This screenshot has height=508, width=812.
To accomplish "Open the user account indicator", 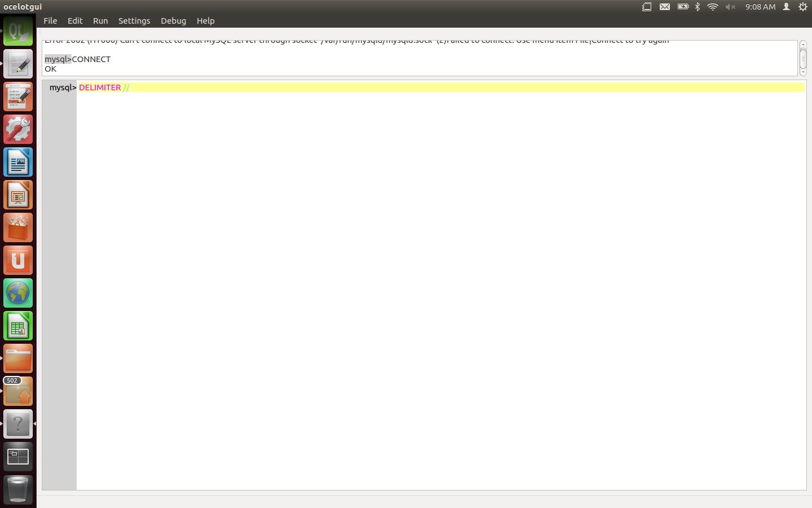I will pyautogui.click(x=786, y=7).
